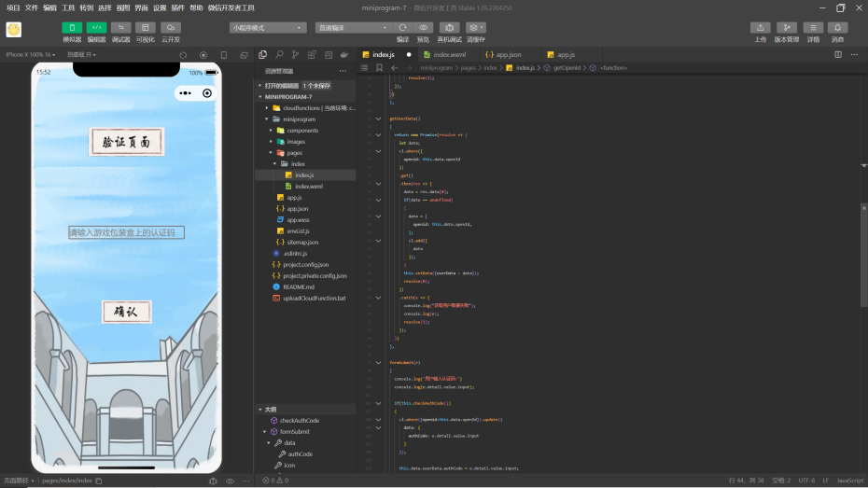Open the search icon in the sidebar
Image resolution: width=868 pixels, height=488 pixels.
(x=279, y=55)
